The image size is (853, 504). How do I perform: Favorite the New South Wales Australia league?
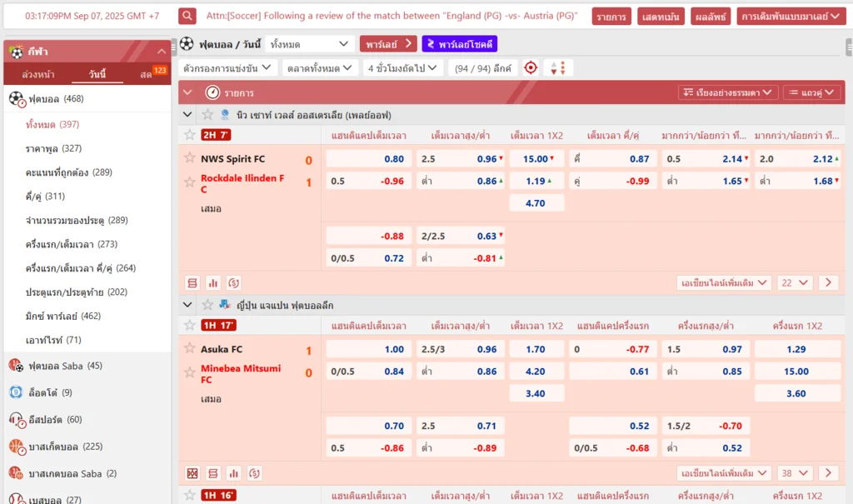pos(207,115)
